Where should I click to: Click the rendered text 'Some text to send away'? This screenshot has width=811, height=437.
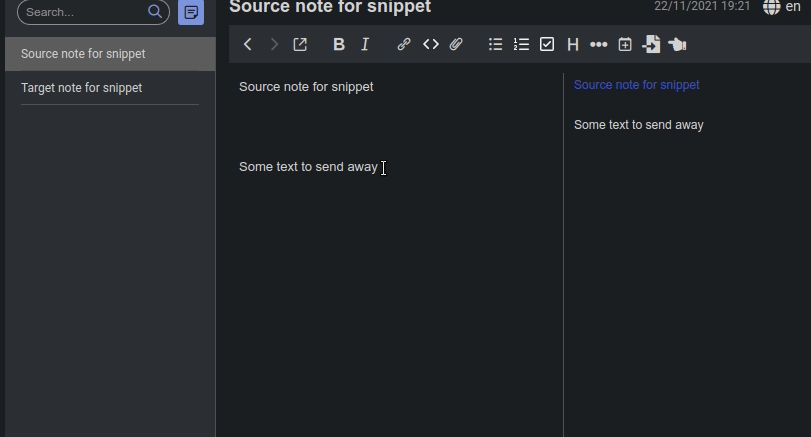[639, 125]
